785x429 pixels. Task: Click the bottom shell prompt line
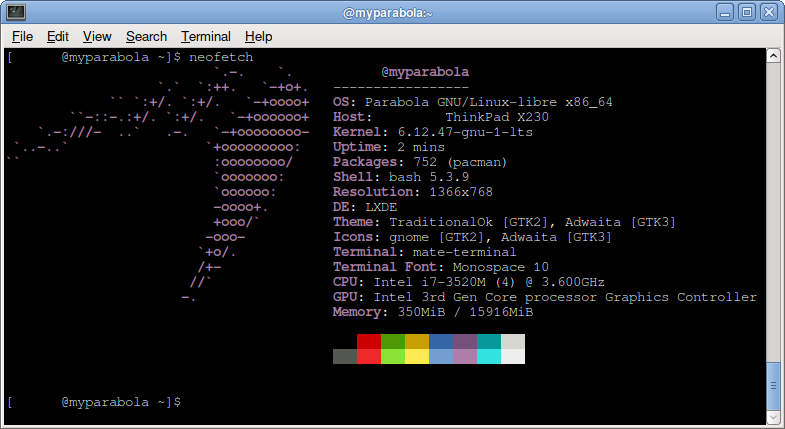95,402
